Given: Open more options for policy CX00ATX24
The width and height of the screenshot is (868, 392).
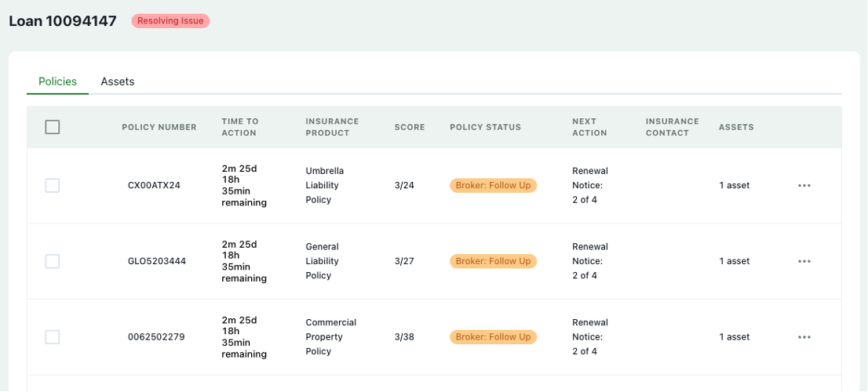Looking at the screenshot, I should [x=804, y=186].
